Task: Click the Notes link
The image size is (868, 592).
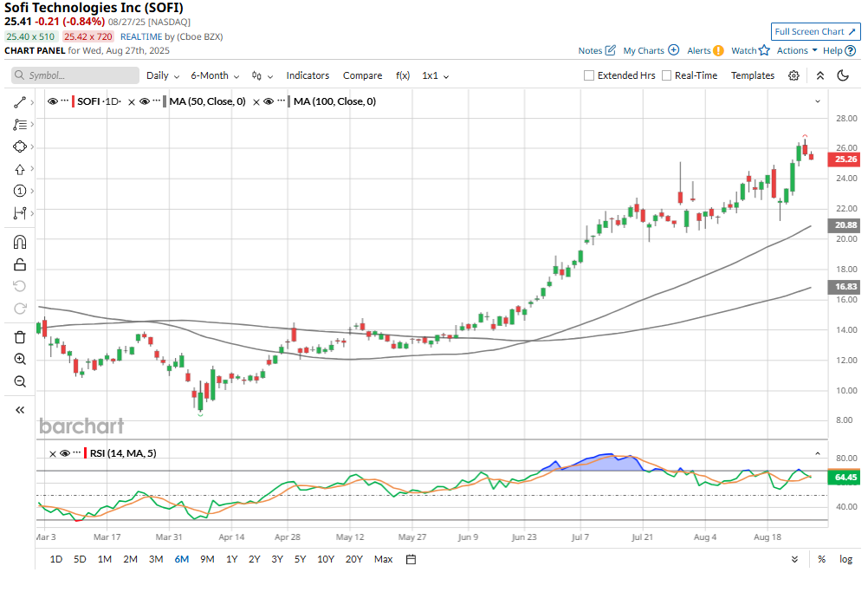Action: click(590, 50)
